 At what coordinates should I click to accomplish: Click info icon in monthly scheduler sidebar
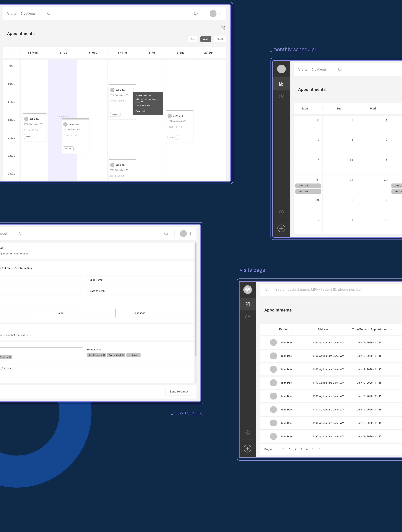[x=281, y=212]
